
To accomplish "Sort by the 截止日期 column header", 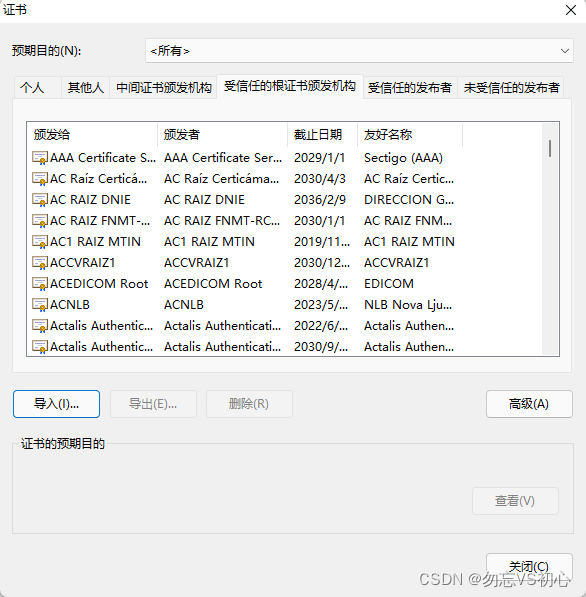I will click(x=322, y=134).
